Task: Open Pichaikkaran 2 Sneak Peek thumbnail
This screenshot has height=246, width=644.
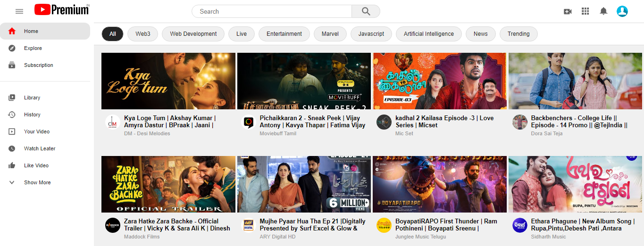Action: [304, 81]
